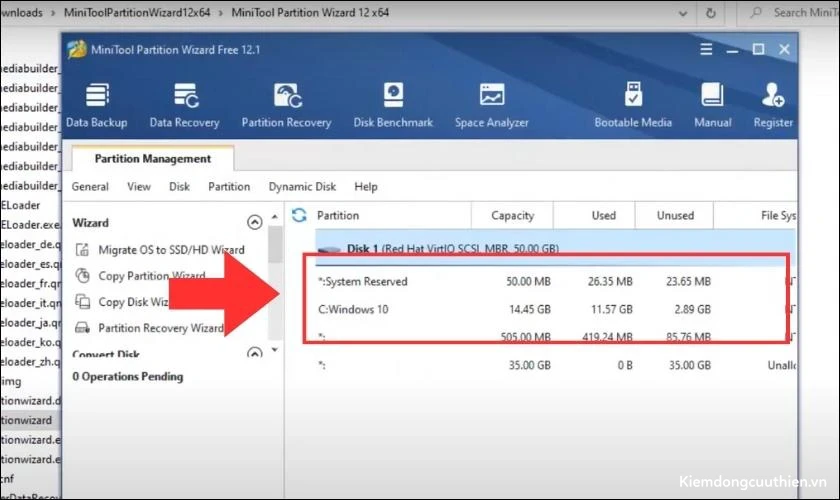
Task: Click the sidebar scroll-up arrow
Action: pyautogui.click(x=275, y=217)
